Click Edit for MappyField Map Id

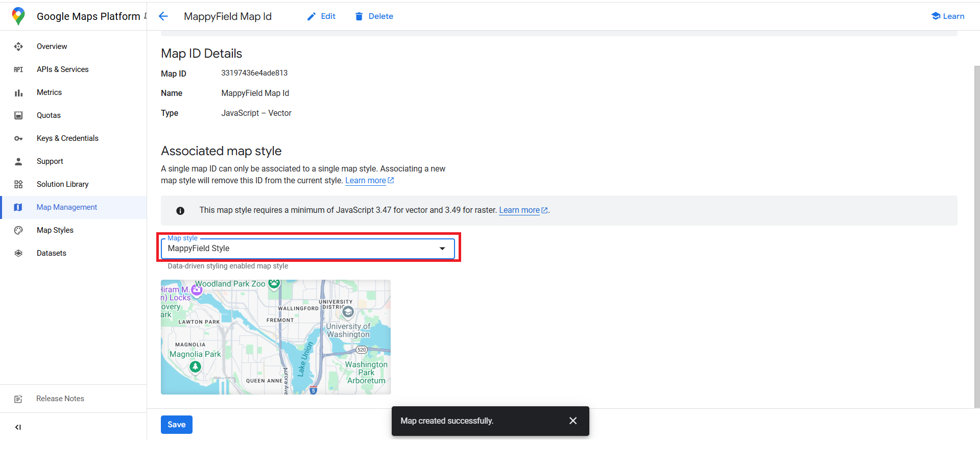pos(321,16)
